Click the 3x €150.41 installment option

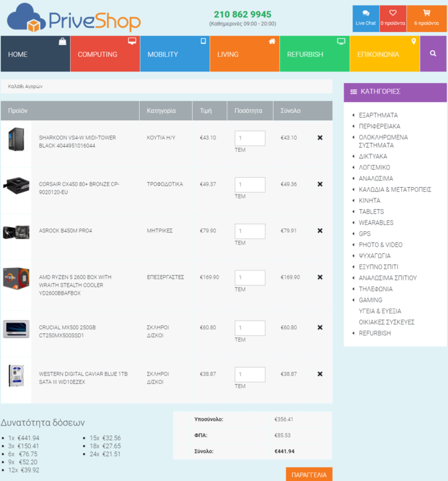[x=23, y=446]
